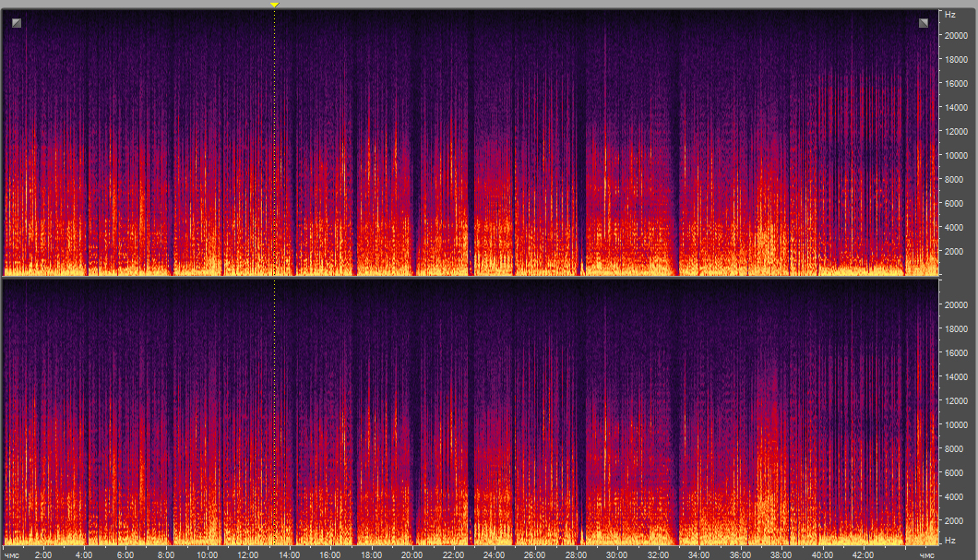Click 12000 on the lower channel frequency scale
This screenshot has height=560, width=978.
[956, 401]
